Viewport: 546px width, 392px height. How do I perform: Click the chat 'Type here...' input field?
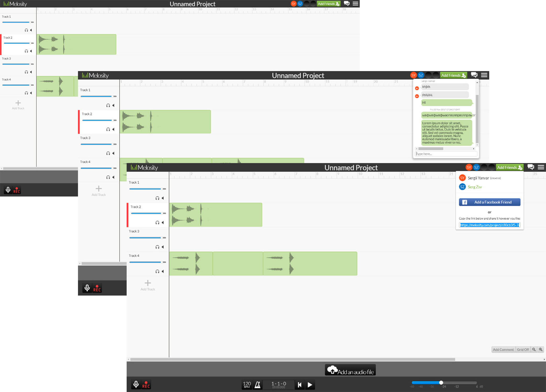pyautogui.click(x=446, y=154)
